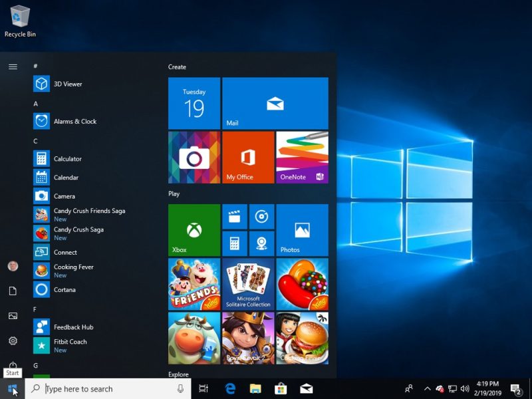The image size is (532, 399).
Task: Show hidden system tray icons
Action: click(x=427, y=389)
